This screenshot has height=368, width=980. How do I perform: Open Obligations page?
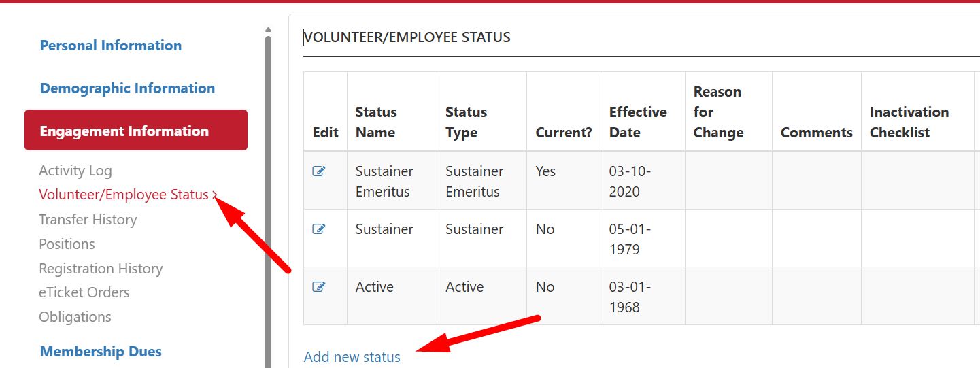[75, 317]
